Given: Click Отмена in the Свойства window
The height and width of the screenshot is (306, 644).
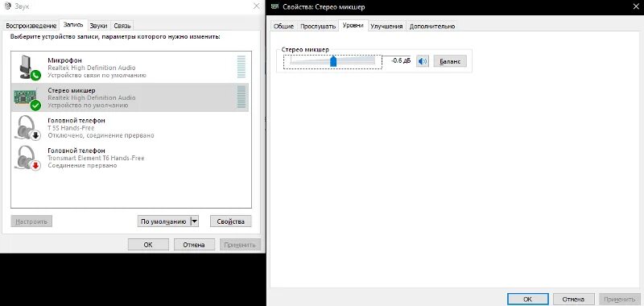Looking at the screenshot, I should [574, 299].
